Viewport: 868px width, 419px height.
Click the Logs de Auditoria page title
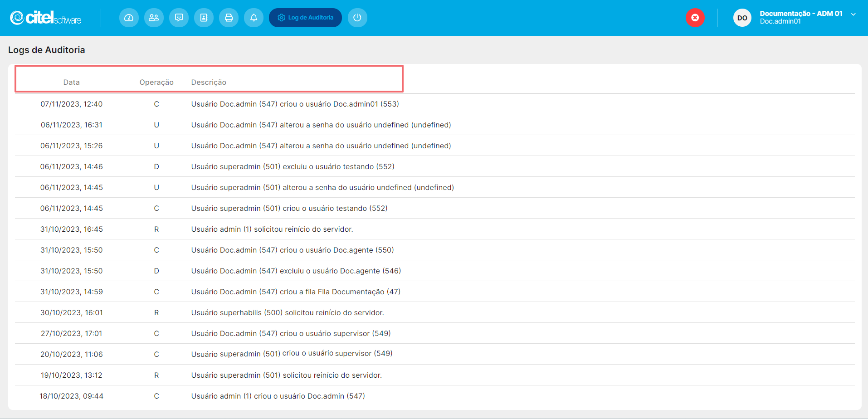click(x=47, y=50)
